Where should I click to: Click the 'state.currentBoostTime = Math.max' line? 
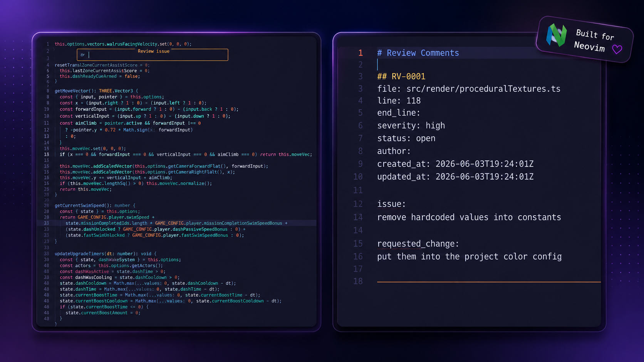(x=160, y=295)
